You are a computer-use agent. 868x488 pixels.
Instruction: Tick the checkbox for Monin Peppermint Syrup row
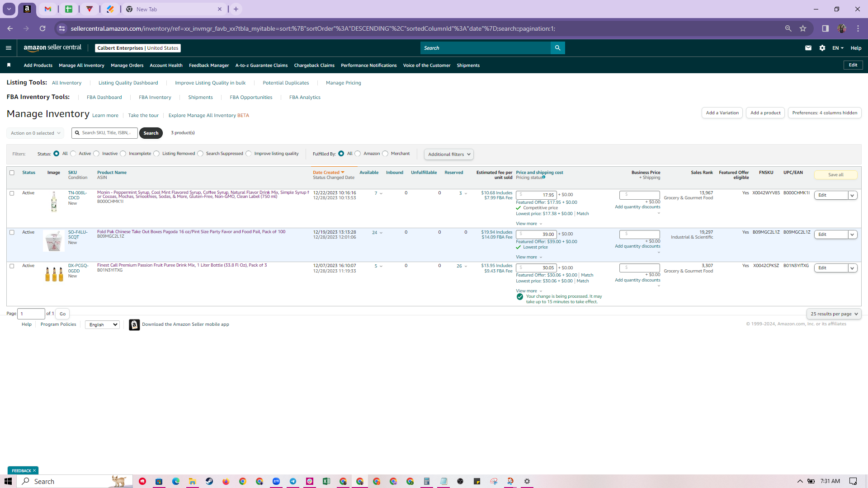click(12, 193)
